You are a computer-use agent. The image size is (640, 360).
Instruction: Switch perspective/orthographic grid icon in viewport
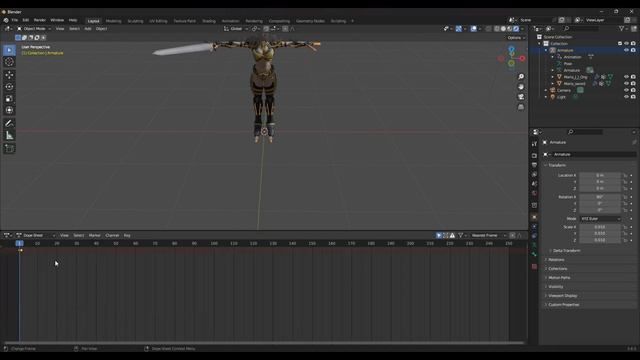point(521,107)
